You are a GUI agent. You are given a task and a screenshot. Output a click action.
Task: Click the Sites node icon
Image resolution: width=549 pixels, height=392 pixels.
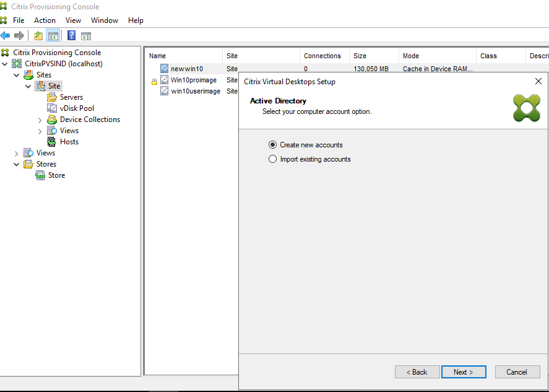(x=28, y=75)
